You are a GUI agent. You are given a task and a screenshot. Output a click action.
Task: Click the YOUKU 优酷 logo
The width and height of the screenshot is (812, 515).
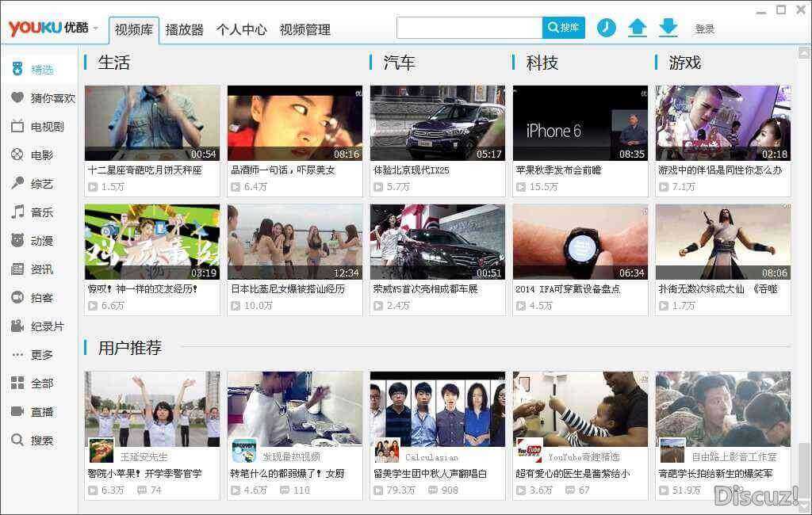[48, 28]
